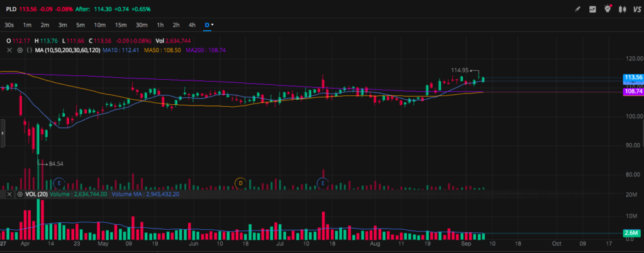Toggle MA indicator visibility eye
This screenshot has height=253, width=644.
coord(19,50)
